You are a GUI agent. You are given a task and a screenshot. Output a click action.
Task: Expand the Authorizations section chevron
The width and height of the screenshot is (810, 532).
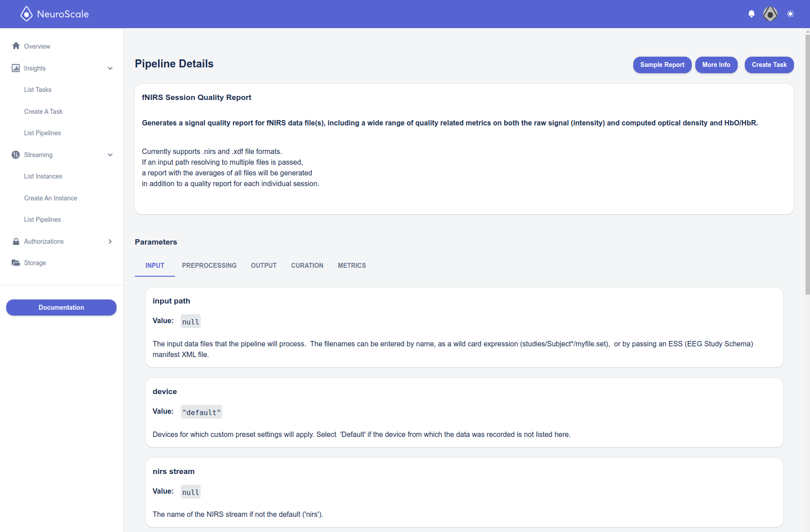[x=110, y=241]
